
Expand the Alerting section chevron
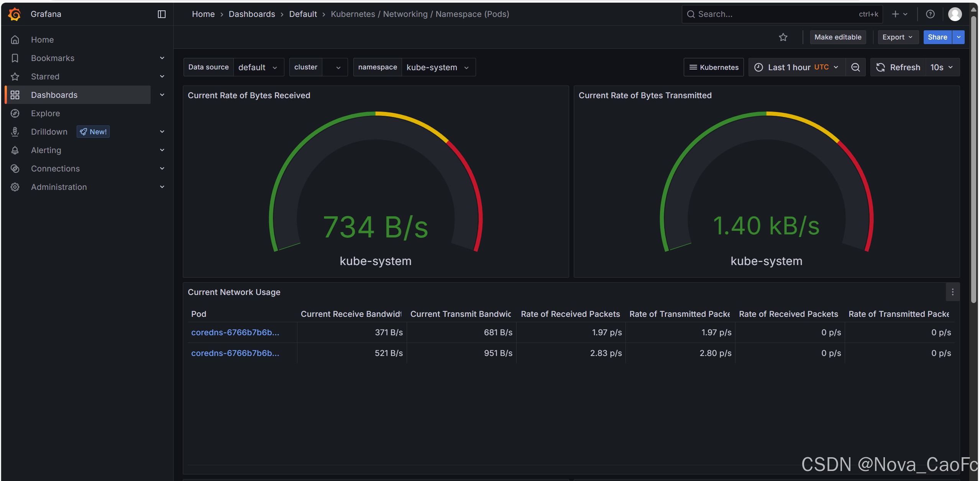(x=162, y=150)
